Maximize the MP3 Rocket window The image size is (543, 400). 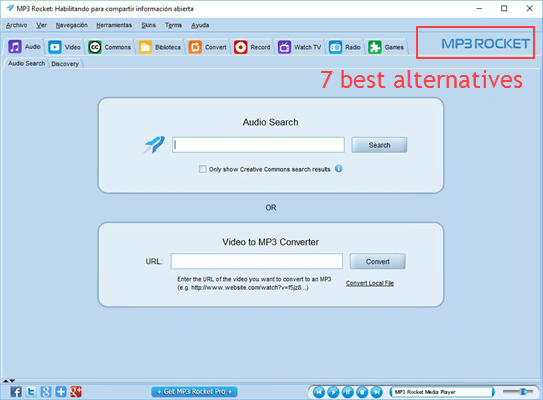pyautogui.click(x=504, y=8)
